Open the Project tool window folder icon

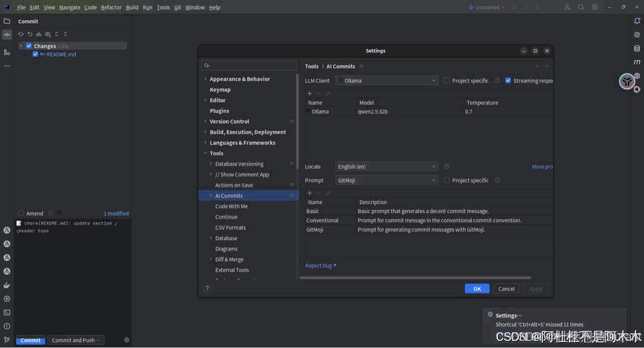click(x=7, y=21)
